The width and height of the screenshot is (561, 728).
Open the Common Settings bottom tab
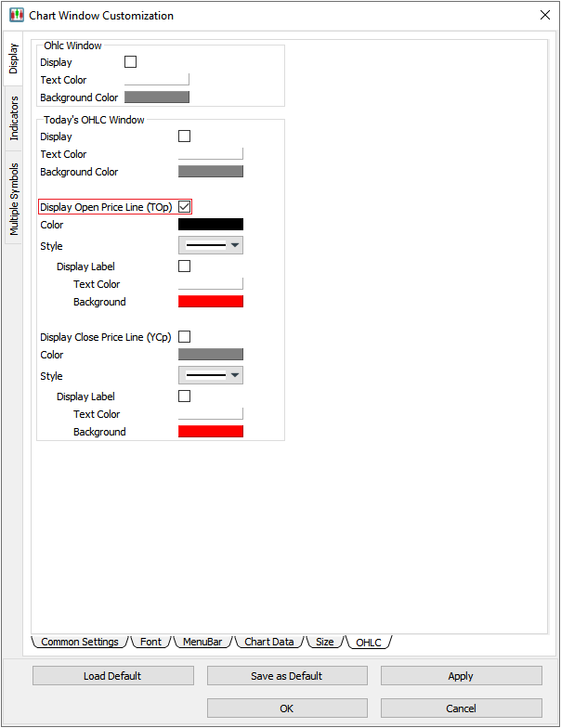point(79,642)
